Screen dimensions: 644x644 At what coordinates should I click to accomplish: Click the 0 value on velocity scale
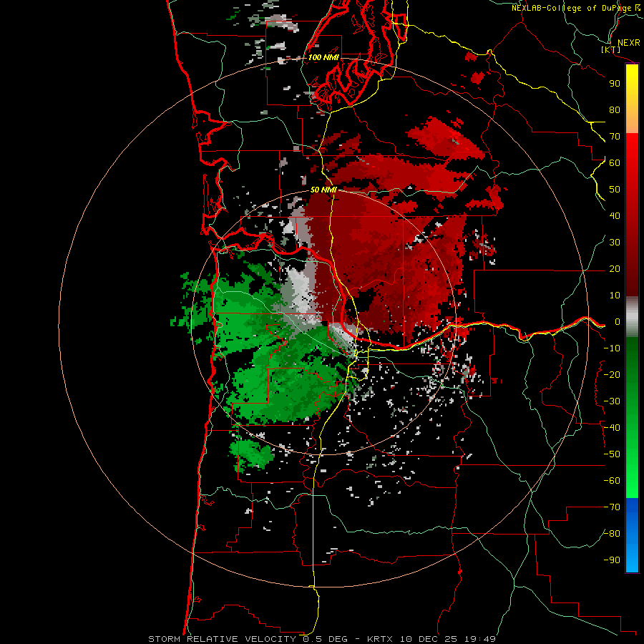pyautogui.click(x=618, y=321)
